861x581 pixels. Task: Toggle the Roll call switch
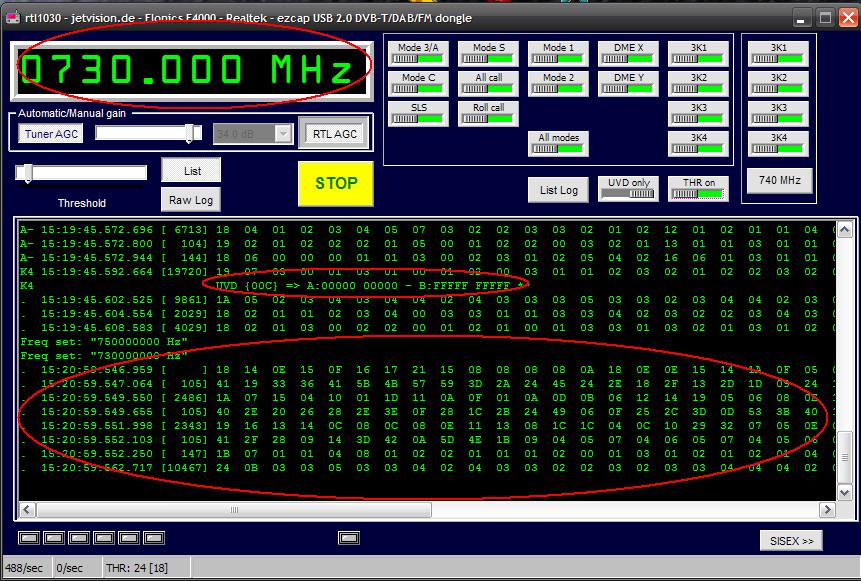click(488, 114)
